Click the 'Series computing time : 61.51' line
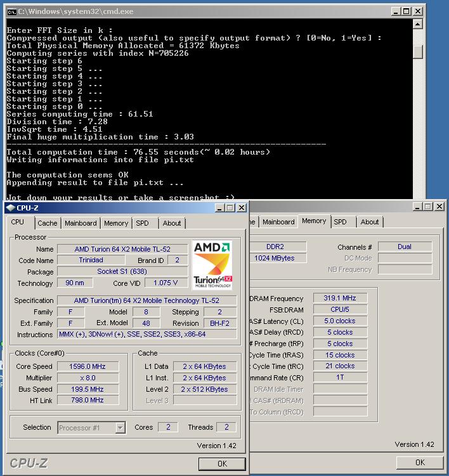The image size is (449, 476). pyautogui.click(x=80, y=114)
